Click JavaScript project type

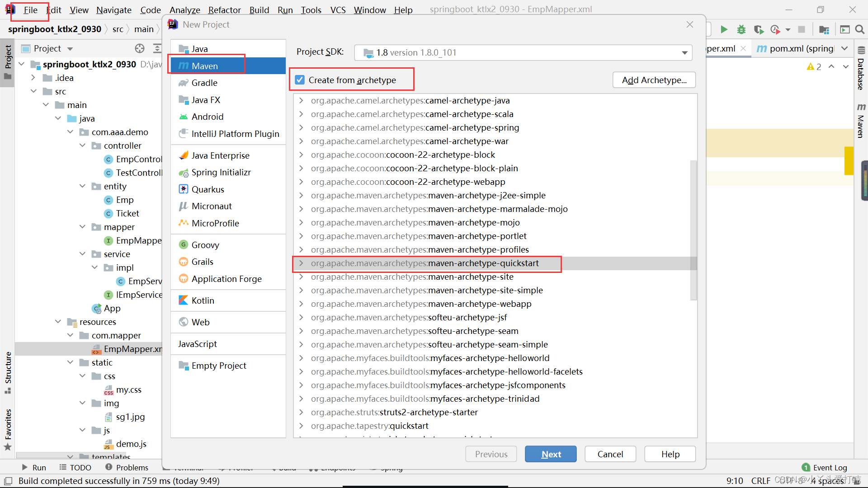point(228,344)
